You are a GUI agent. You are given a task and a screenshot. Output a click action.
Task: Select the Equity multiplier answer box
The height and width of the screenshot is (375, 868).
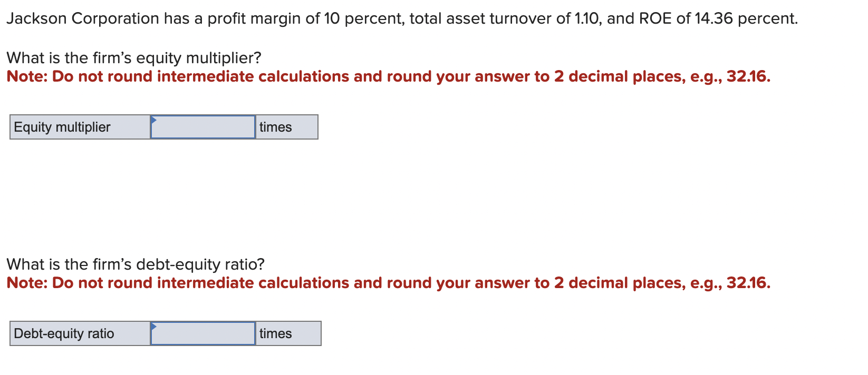[x=202, y=126]
